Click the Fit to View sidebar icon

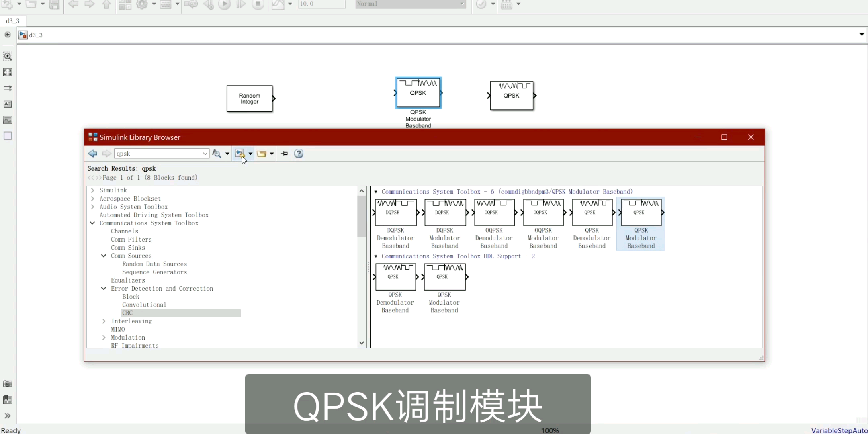(8, 72)
